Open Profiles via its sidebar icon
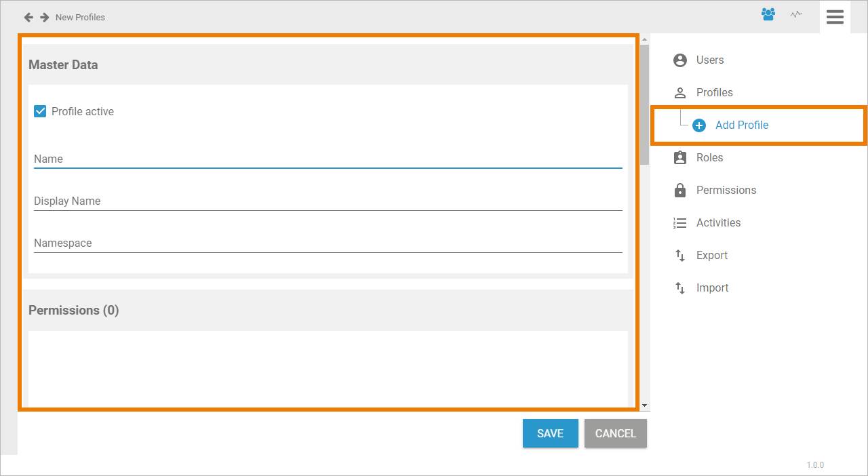 point(679,92)
